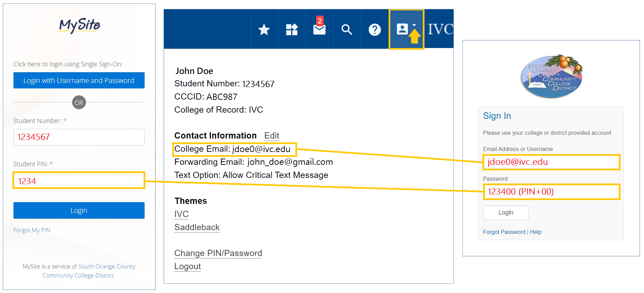Screen dimensions: 644x293
Task: Open the help question mark icon
Action: point(374,30)
